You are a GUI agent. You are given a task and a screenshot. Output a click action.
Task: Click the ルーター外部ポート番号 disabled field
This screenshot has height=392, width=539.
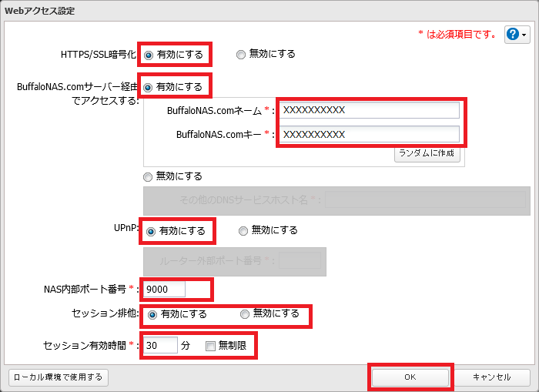tap(300, 260)
